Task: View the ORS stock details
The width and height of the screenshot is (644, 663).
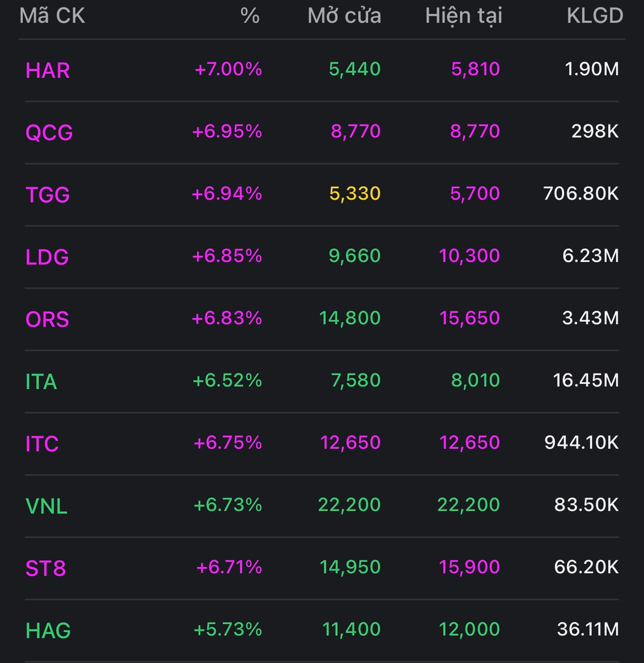Action: pyautogui.click(x=47, y=319)
